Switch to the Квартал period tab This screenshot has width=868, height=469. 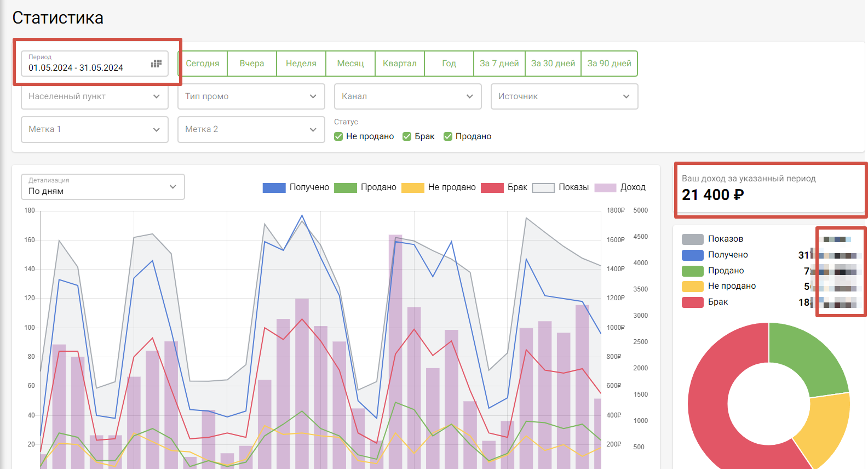pos(400,64)
